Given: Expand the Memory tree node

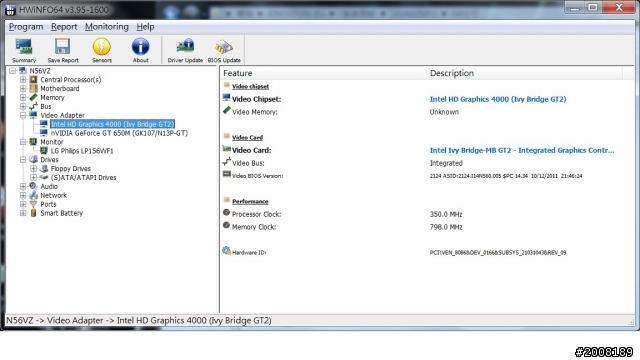Looking at the screenshot, I should coord(23,98).
